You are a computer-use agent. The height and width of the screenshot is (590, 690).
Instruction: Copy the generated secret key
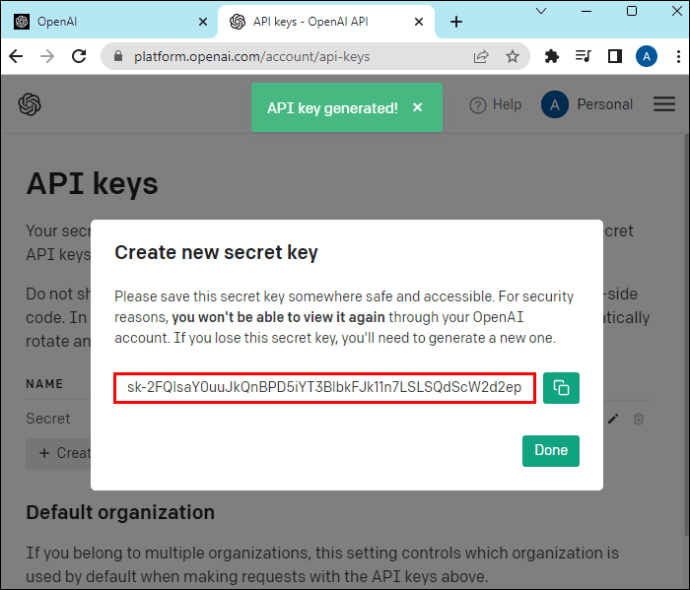(561, 388)
